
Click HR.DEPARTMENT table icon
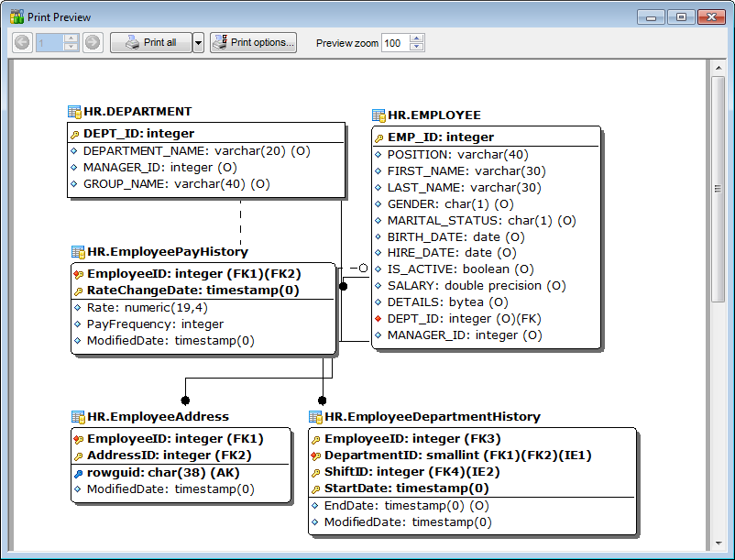click(74, 112)
